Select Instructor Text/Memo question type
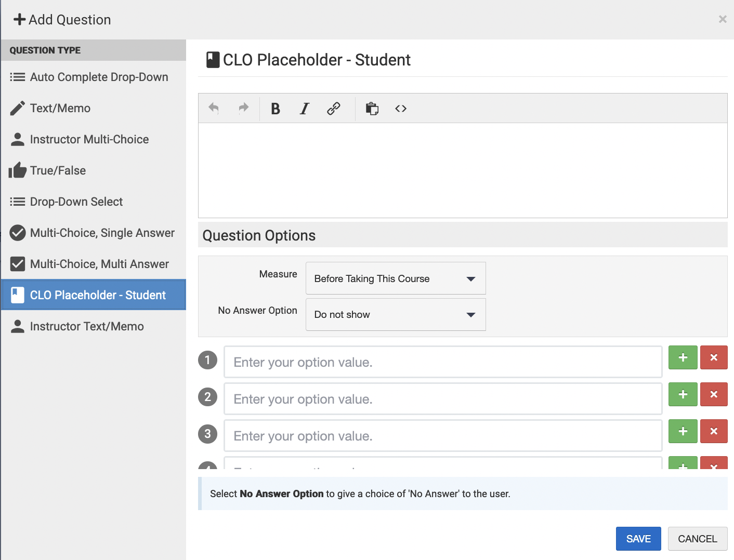The height and width of the screenshot is (560, 734). click(x=94, y=326)
